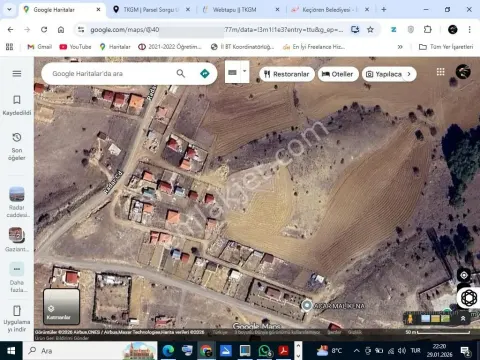Viewport: 480px width, 360px height.
Task: Click the search magnifier in Maps
Action: point(181,73)
